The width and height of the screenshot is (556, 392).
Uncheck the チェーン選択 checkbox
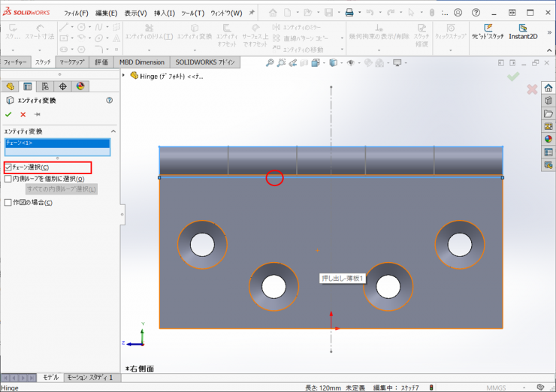click(x=8, y=167)
